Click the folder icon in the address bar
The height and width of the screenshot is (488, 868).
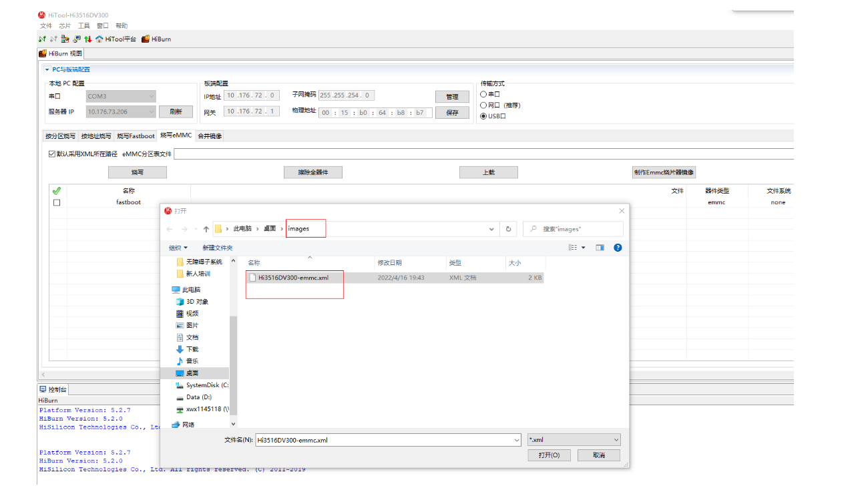point(219,228)
